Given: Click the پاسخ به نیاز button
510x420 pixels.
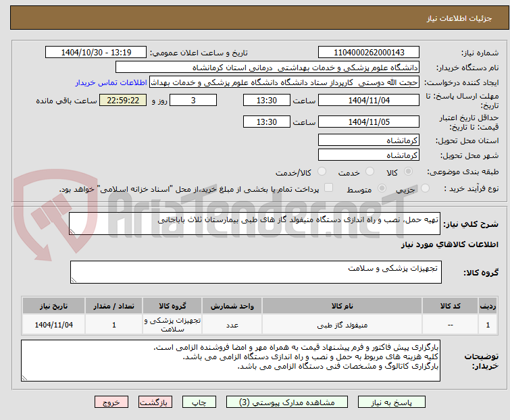Looking at the screenshot, I should coord(391,402).
